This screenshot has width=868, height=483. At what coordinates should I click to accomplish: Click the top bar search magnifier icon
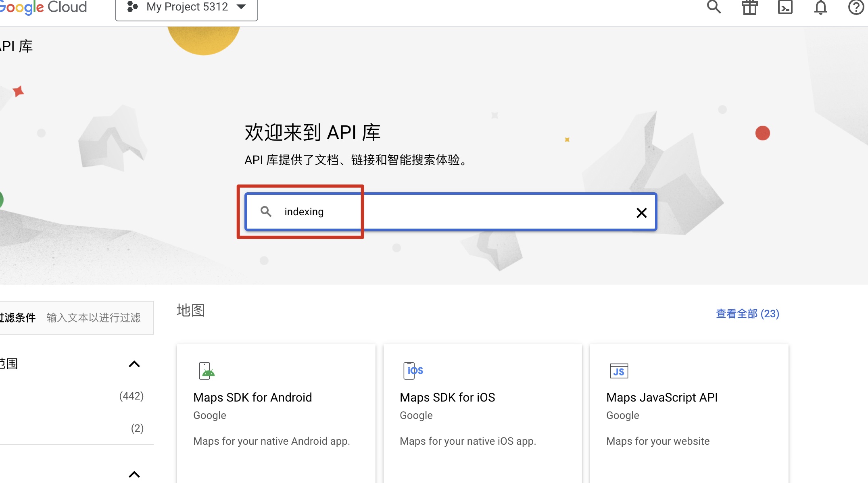(x=714, y=7)
